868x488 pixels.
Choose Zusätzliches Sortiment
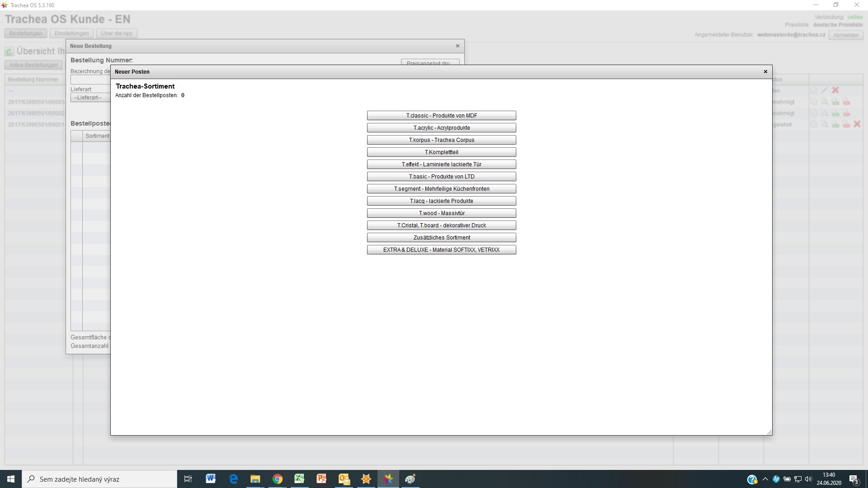tap(441, 238)
